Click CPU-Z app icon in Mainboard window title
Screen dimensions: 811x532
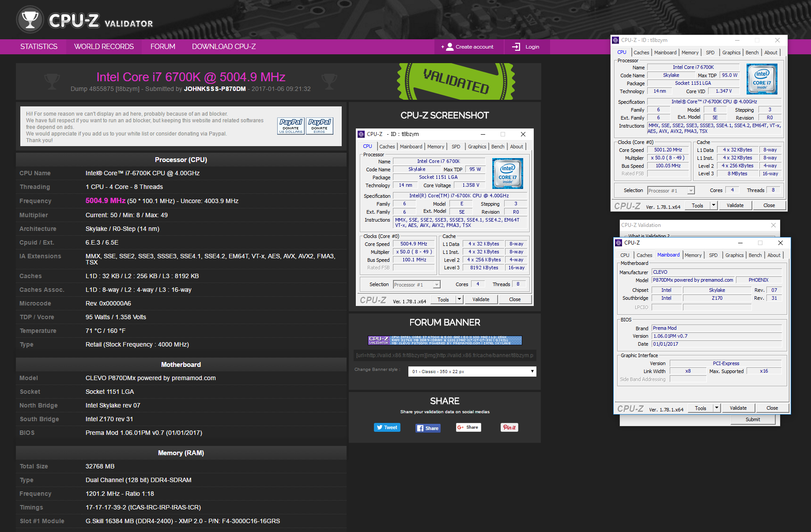619,243
